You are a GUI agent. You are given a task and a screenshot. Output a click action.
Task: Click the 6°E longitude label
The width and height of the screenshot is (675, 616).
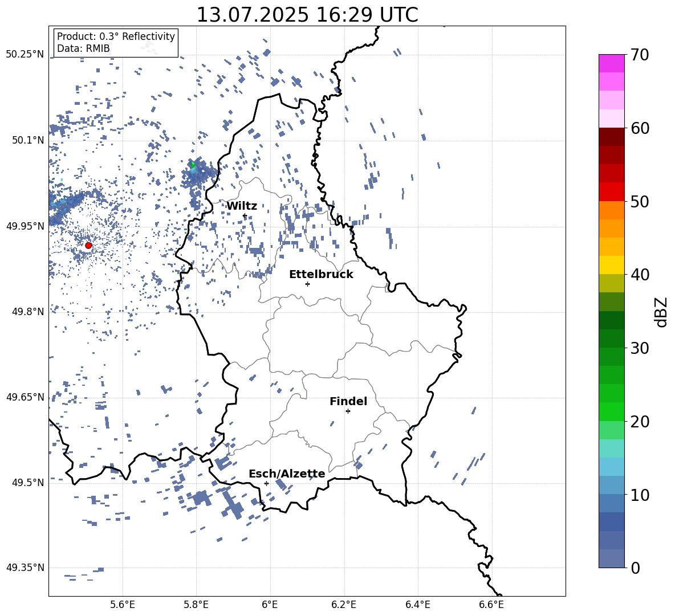[x=270, y=605]
